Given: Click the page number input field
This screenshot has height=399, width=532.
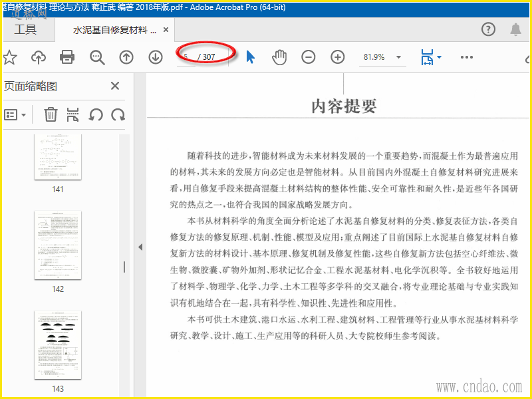Looking at the screenshot, I should coord(186,57).
